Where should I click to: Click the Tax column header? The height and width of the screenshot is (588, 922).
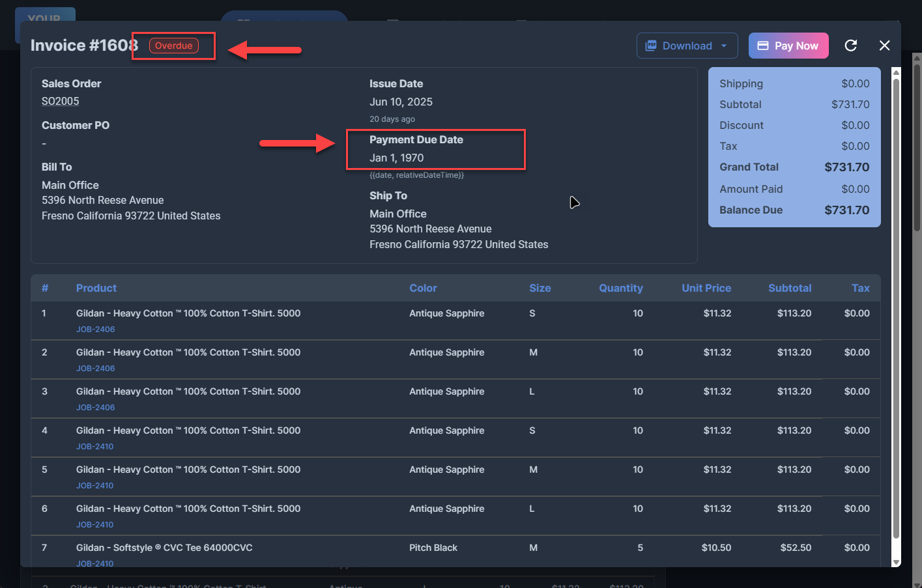[x=860, y=288]
